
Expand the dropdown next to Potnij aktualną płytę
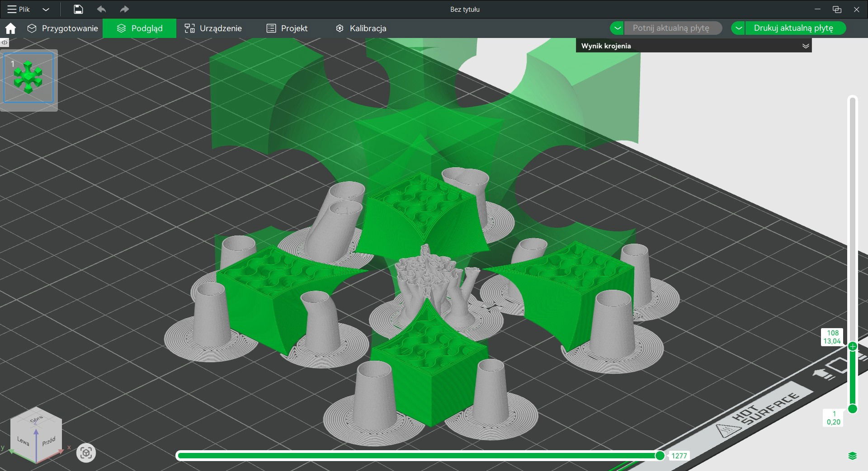[617, 28]
